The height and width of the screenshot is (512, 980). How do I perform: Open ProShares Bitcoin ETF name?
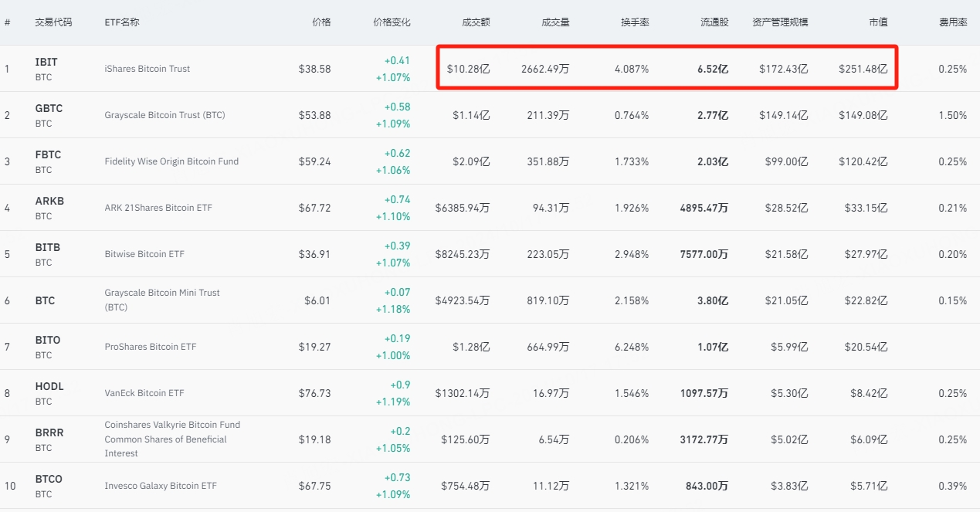pyautogui.click(x=151, y=347)
